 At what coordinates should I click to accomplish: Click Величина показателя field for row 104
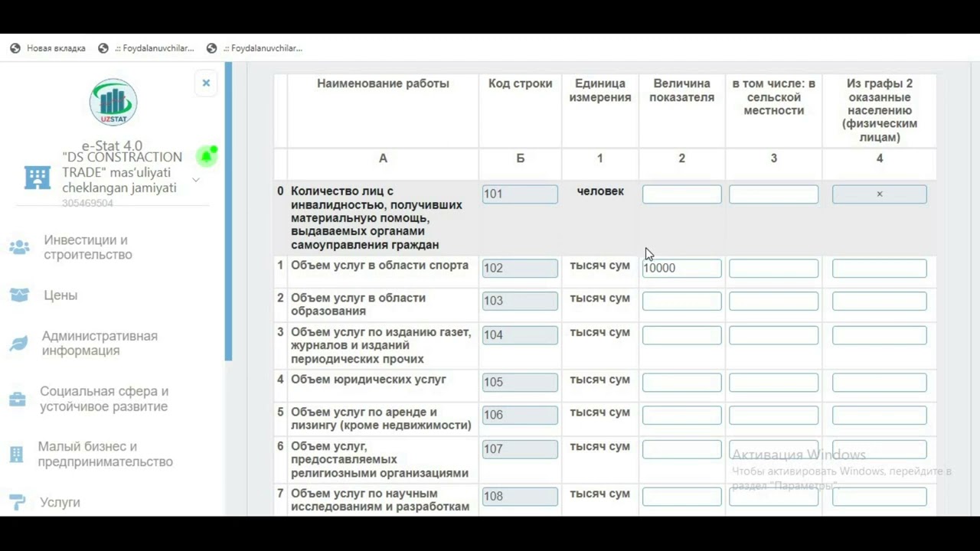681,335
